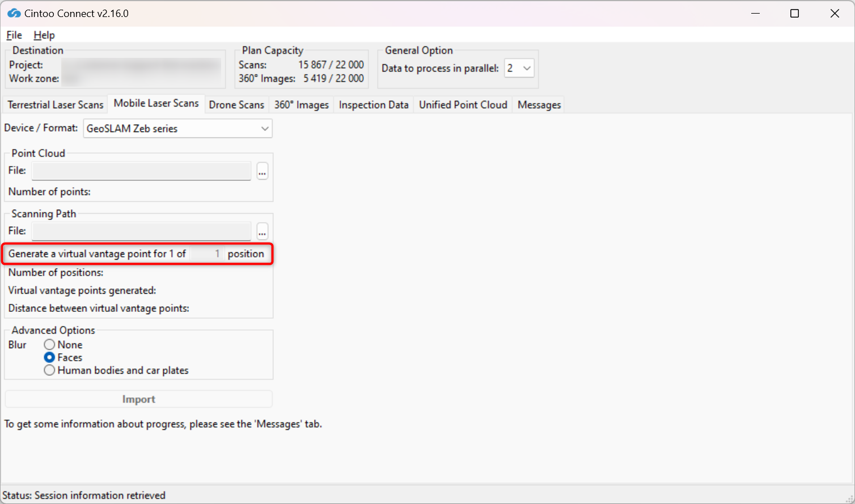
Task: Click the Point Cloud file path field
Action: (141, 171)
